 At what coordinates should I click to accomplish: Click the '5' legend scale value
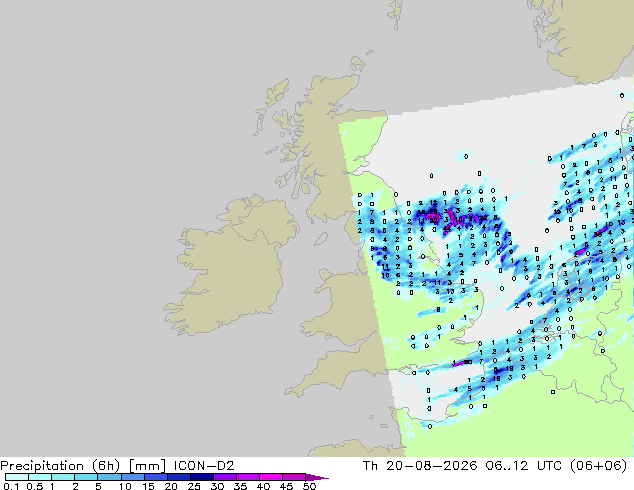coord(98,486)
